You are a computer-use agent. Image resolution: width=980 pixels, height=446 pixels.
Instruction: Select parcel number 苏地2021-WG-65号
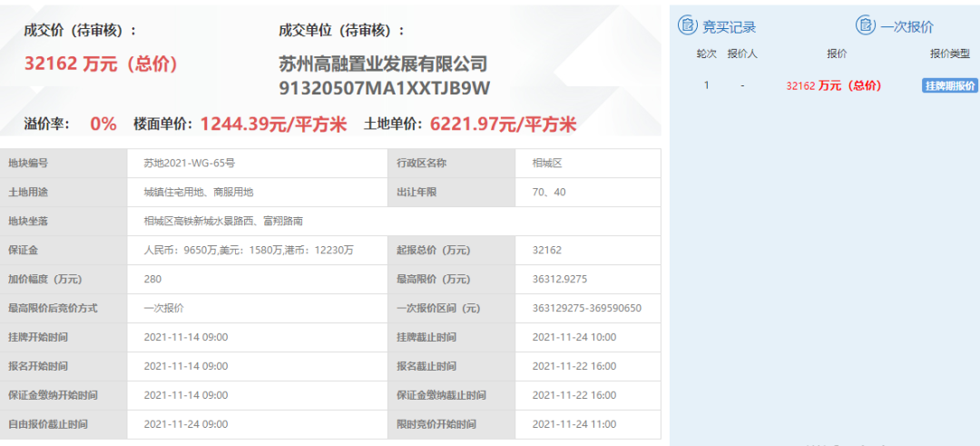[190, 164]
